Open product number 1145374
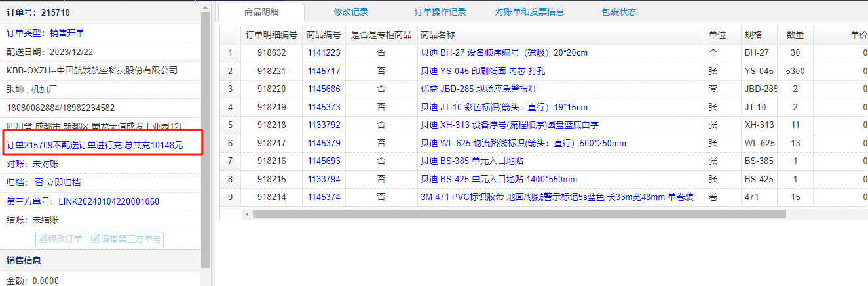The image size is (868, 286). [324, 197]
